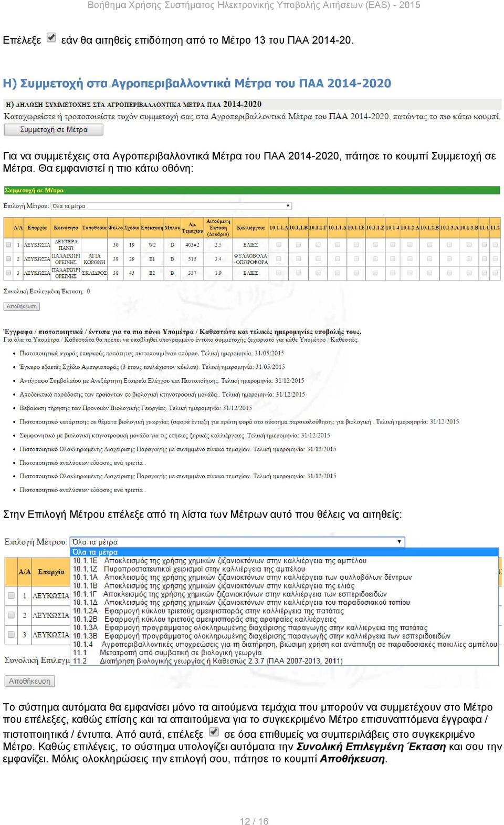Choose option 10.1.1Γ καλλιέργεια των εσπεριδοειδών
This screenshot has width=504, height=825.
(284, 594)
